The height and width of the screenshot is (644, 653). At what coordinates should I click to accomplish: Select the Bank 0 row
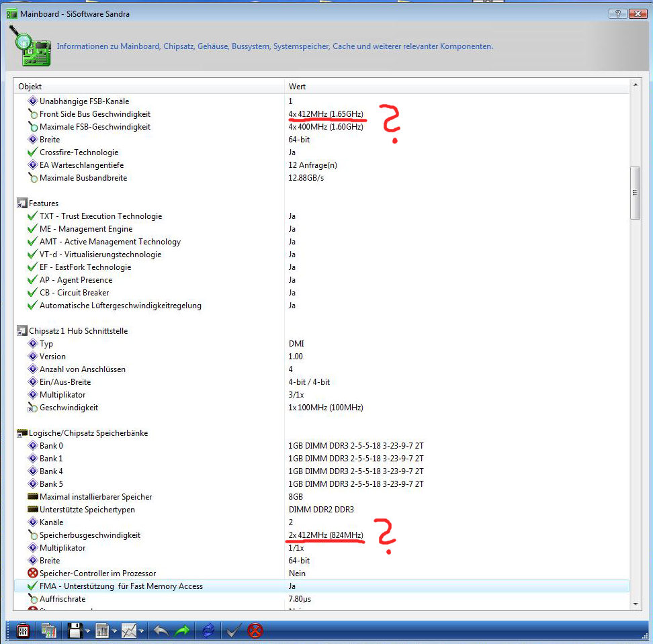322,446
